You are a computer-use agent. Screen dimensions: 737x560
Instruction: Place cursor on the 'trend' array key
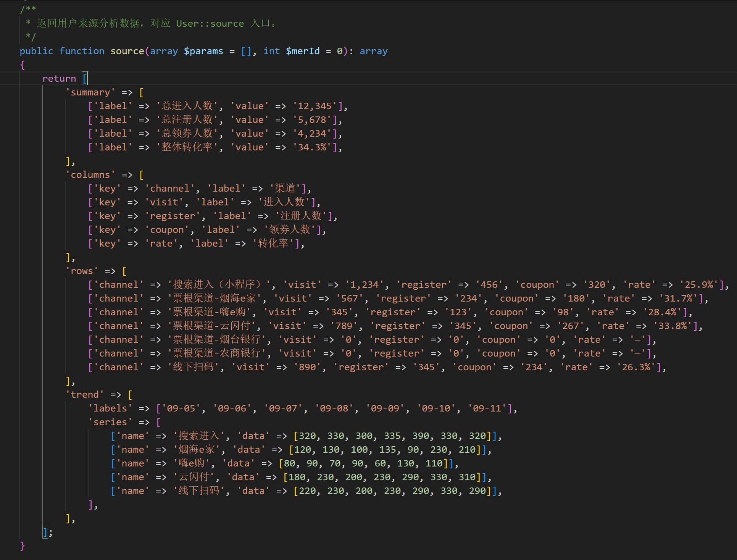85,395
